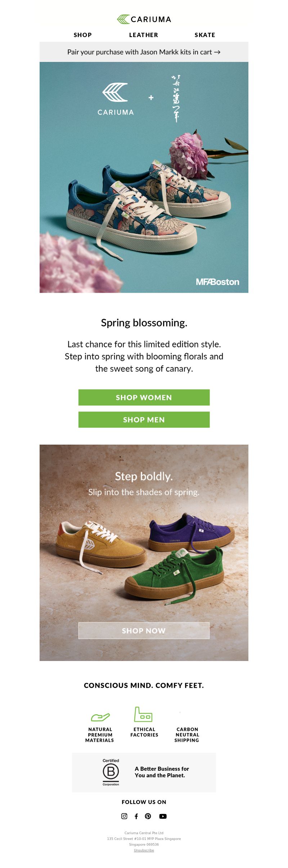288x868 pixels.
Task: Click the Natural Premium Materials hand icon
Action: click(x=100, y=717)
